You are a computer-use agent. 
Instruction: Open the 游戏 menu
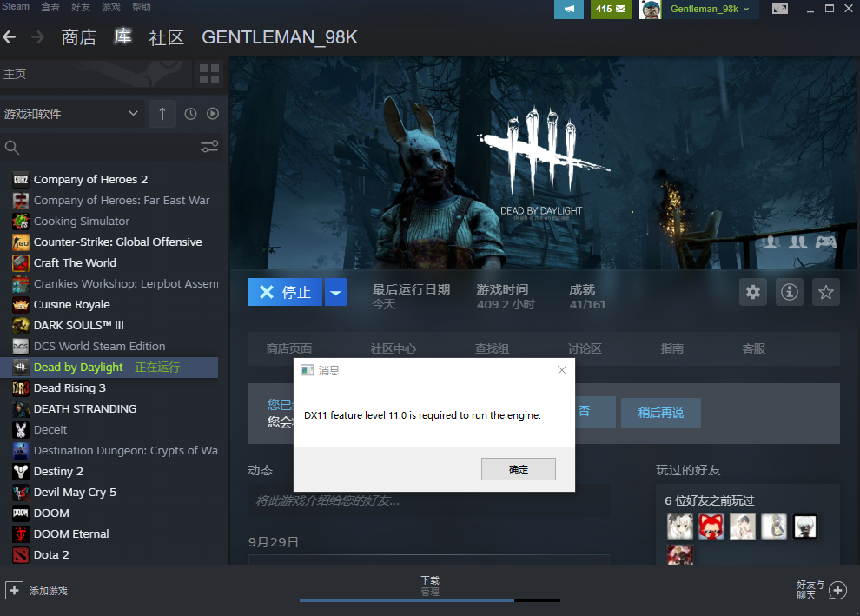111,7
